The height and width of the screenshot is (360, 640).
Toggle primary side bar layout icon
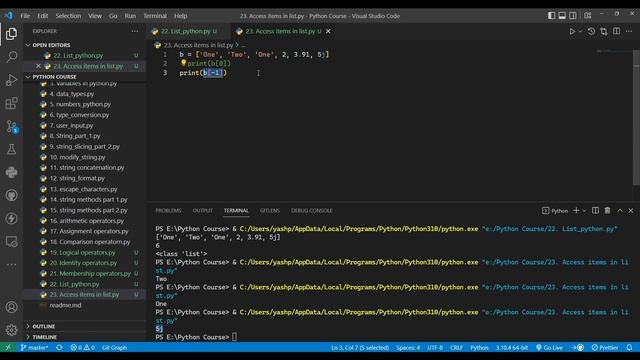click(x=551, y=16)
